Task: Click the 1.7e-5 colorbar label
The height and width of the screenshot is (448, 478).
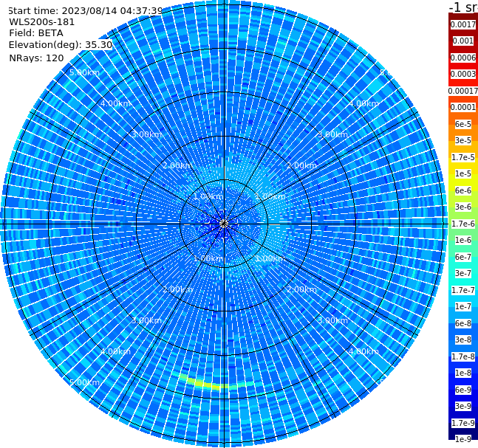Action: pos(463,157)
